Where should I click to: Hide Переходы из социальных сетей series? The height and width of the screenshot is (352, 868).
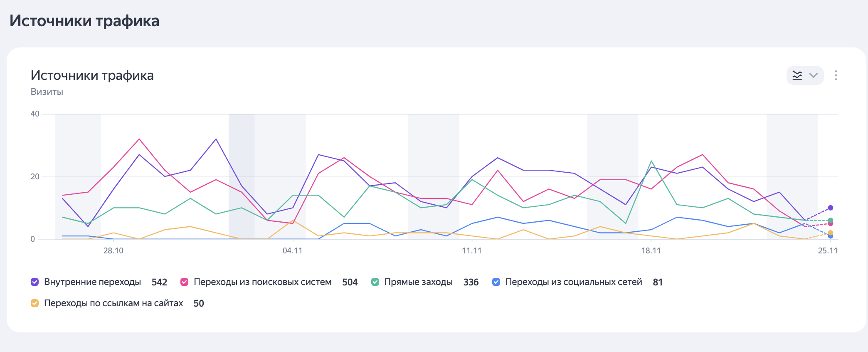[x=496, y=282]
